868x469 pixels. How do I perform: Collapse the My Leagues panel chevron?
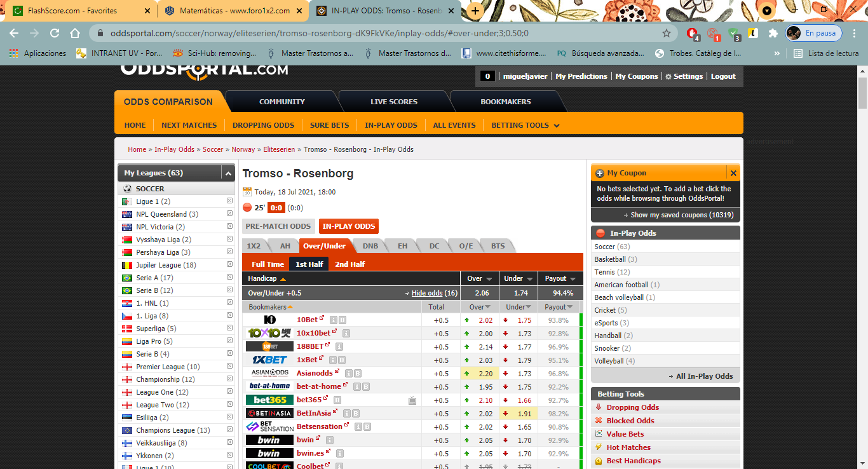pyautogui.click(x=228, y=173)
